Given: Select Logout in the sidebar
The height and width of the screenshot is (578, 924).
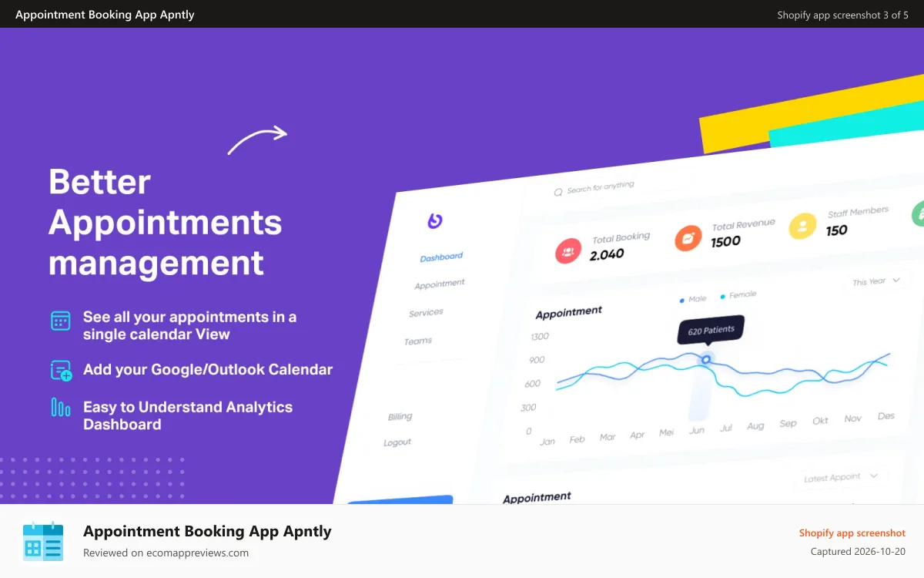Looking at the screenshot, I should [x=397, y=442].
